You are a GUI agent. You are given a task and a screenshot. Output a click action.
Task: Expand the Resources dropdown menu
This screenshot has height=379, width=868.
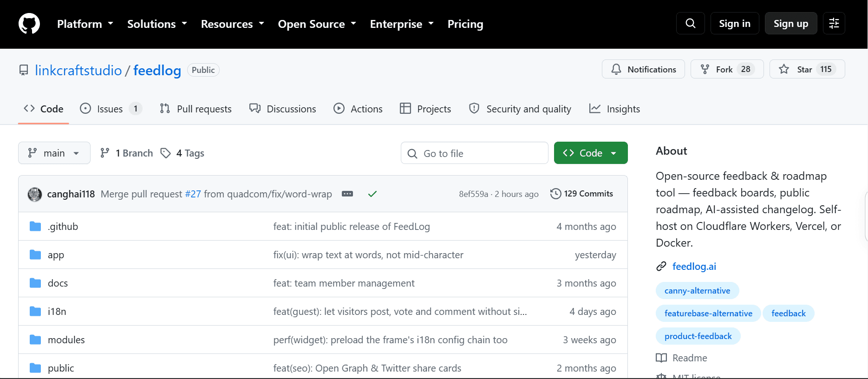(232, 24)
